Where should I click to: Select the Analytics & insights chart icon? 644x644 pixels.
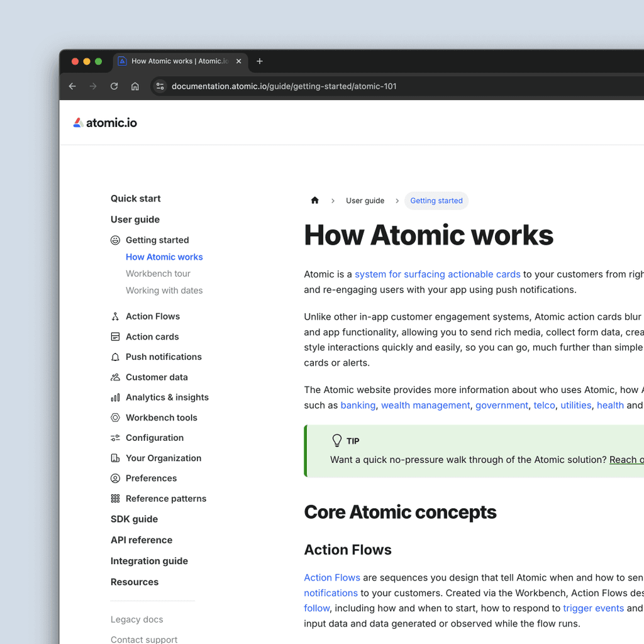click(x=115, y=397)
